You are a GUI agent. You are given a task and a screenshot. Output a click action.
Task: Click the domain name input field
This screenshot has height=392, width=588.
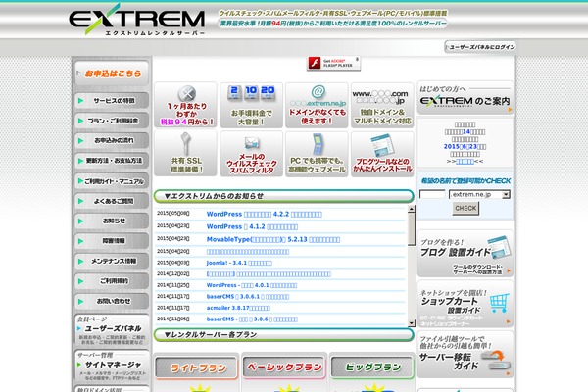pos(432,194)
